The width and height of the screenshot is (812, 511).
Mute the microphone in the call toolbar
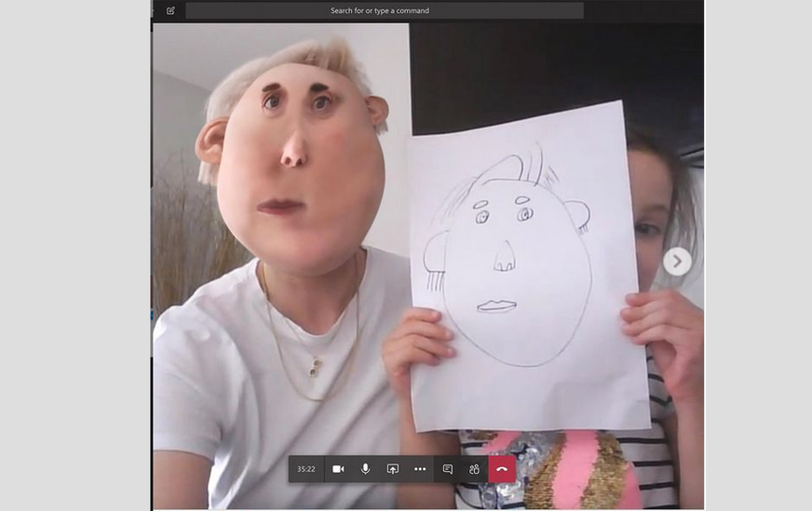tap(365, 469)
